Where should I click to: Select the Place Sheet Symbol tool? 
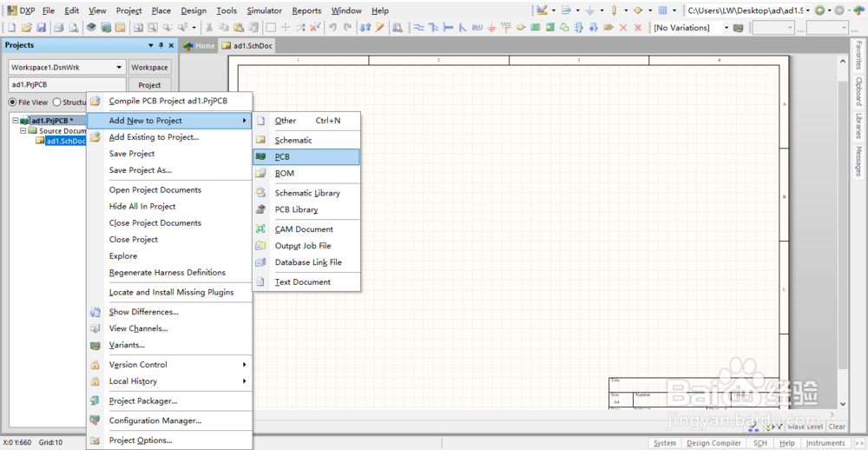(x=536, y=27)
